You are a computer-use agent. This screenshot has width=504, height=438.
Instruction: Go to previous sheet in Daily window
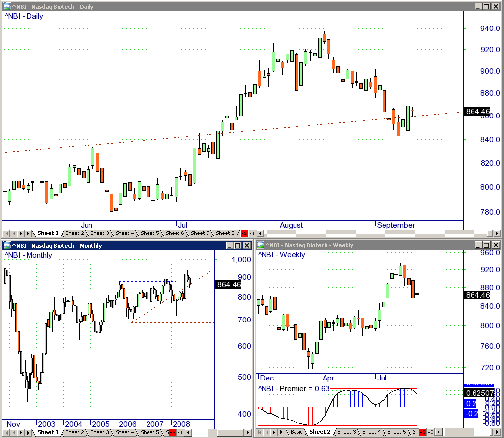(x=13, y=234)
